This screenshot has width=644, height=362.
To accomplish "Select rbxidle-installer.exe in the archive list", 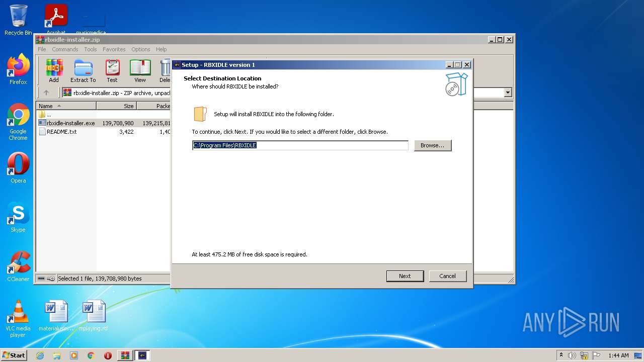I will (x=66, y=123).
